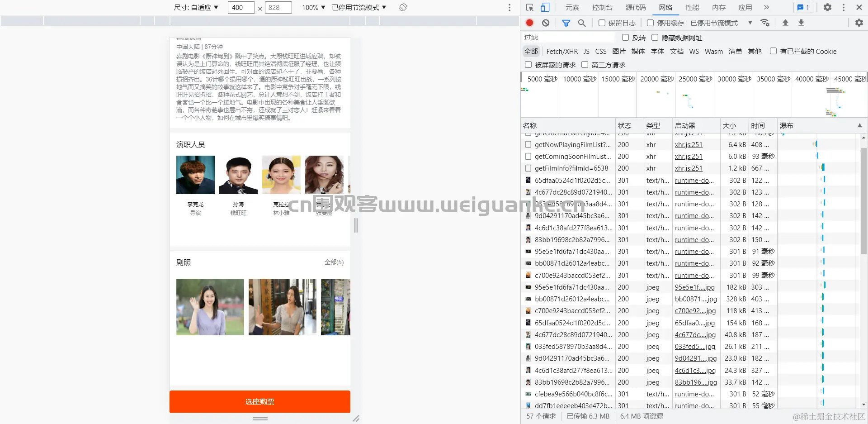The width and height of the screenshot is (868, 424).
Task: Check the getNowPlayingFilmList row checkbox
Action: click(528, 145)
